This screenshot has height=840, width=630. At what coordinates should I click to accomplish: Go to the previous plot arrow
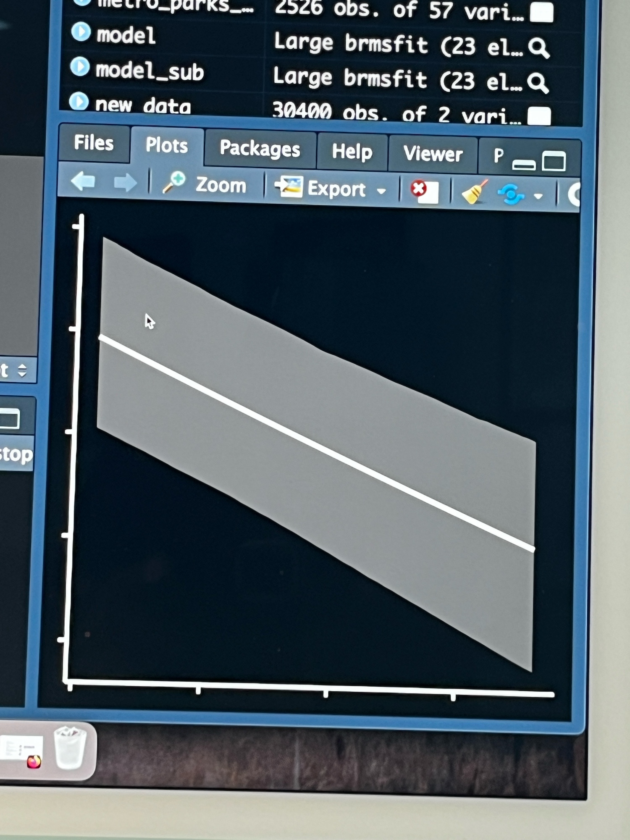coord(83,181)
